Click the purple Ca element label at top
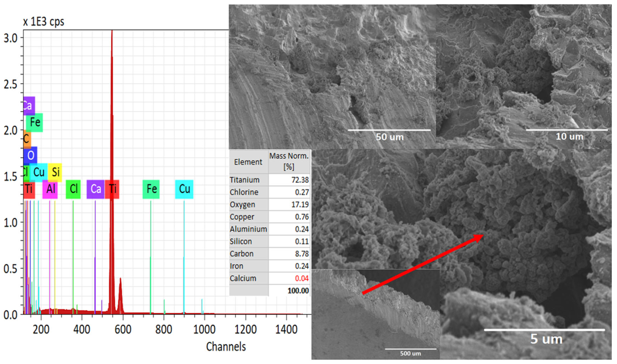This screenshot has height=364, width=617. [29, 106]
